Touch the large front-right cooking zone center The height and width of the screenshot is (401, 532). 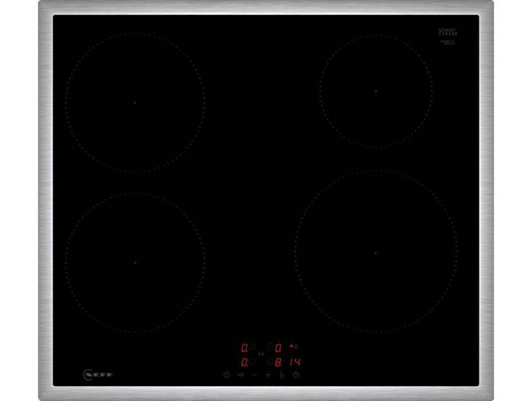pyautogui.click(x=375, y=253)
